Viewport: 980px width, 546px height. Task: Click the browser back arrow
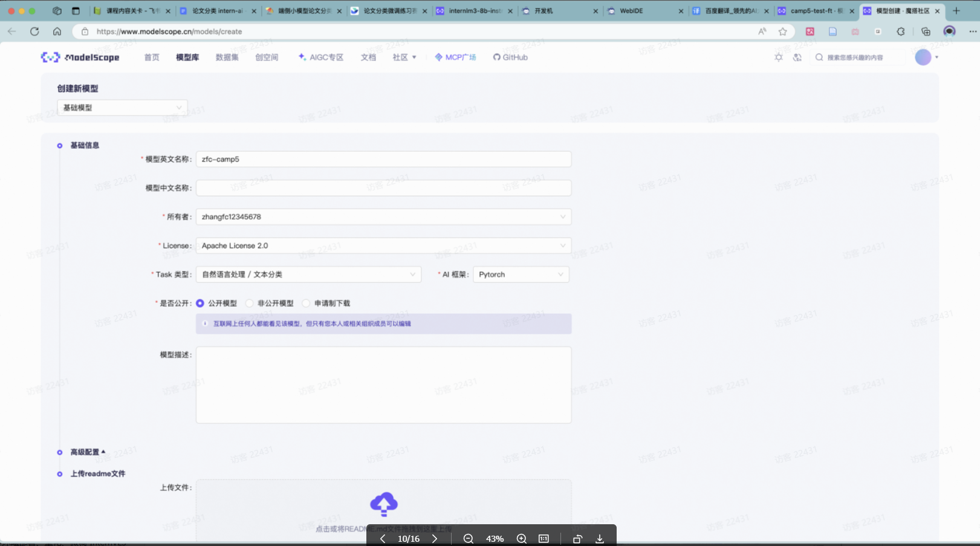pyautogui.click(x=11, y=31)
